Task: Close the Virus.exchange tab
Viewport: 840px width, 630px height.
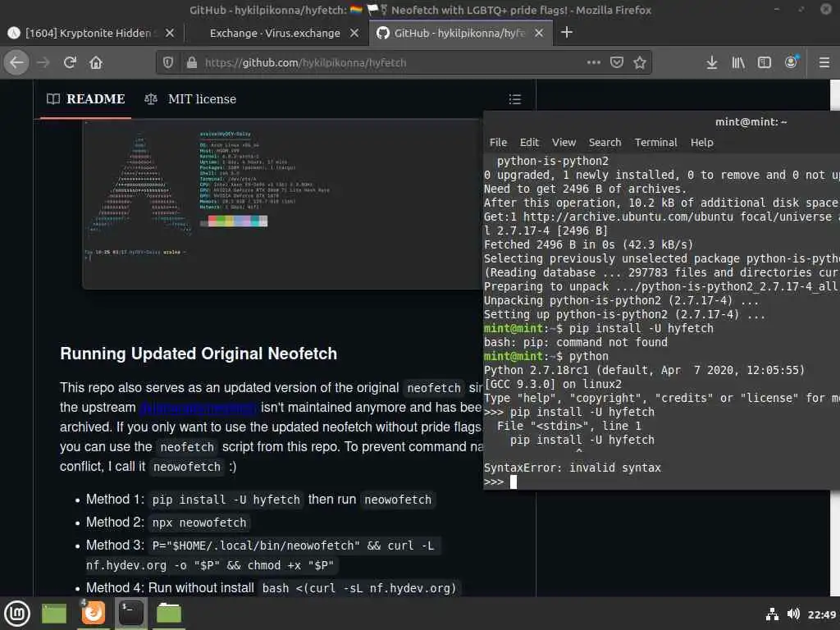Action: pyautogui.click(x=354, y=33)
